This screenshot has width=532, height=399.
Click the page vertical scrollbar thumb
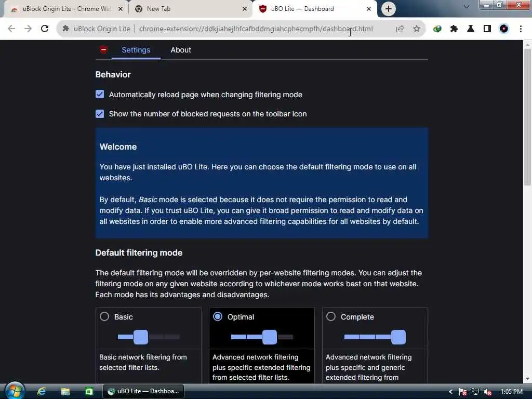(x=527, y=117)
